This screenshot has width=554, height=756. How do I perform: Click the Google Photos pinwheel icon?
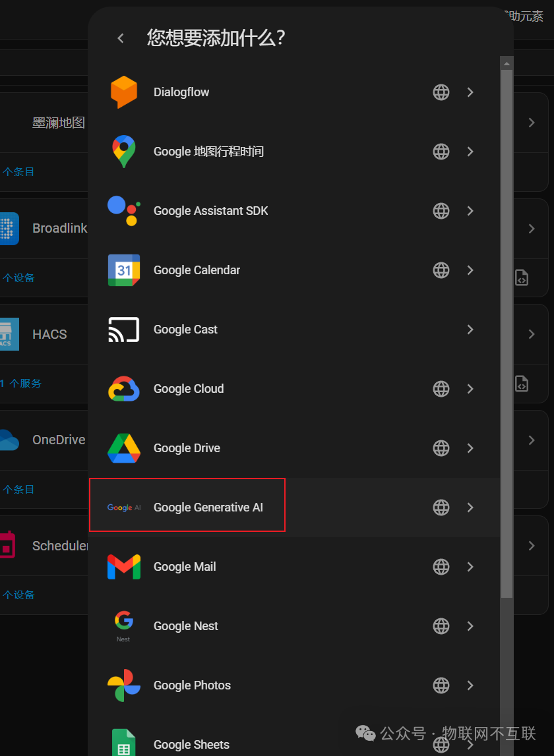[124, 685]
